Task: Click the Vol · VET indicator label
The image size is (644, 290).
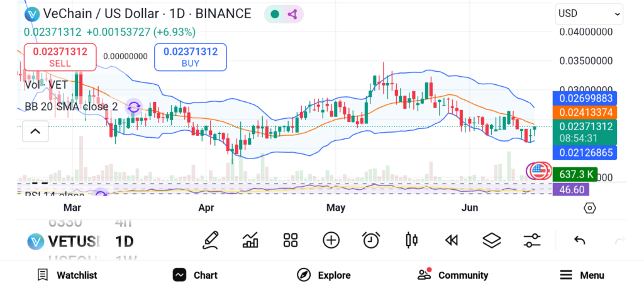Action: (x=47, y=85)
